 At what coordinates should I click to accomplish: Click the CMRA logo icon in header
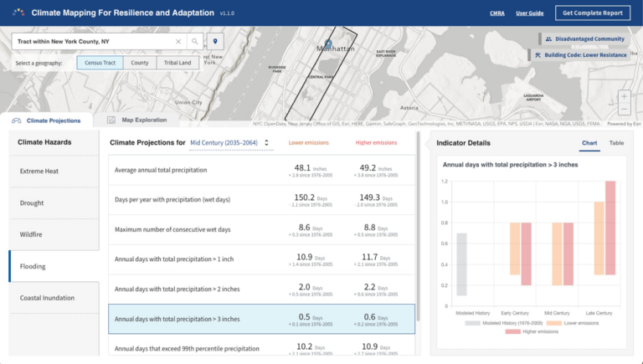(x=18, y=13)
